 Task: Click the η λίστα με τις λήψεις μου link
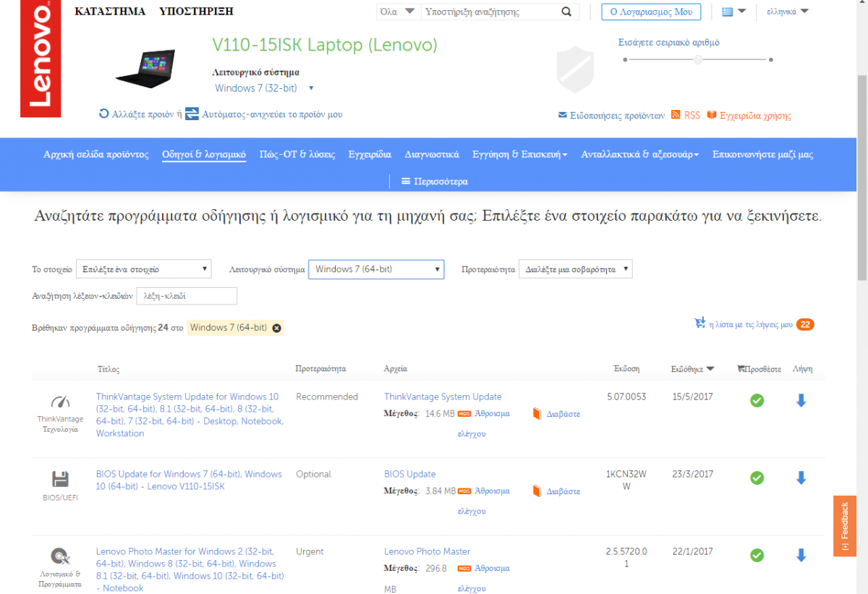pyautogui.click(x=751, y=325)
